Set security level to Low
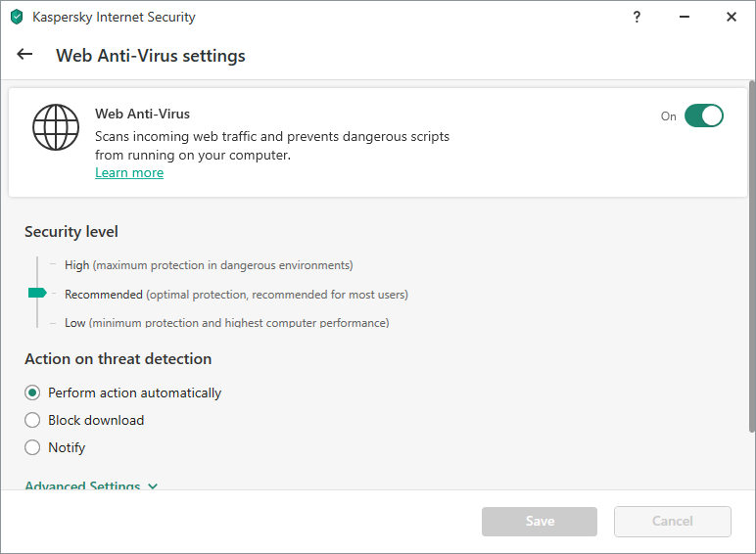The image size is (756, 554). (74, 323)
